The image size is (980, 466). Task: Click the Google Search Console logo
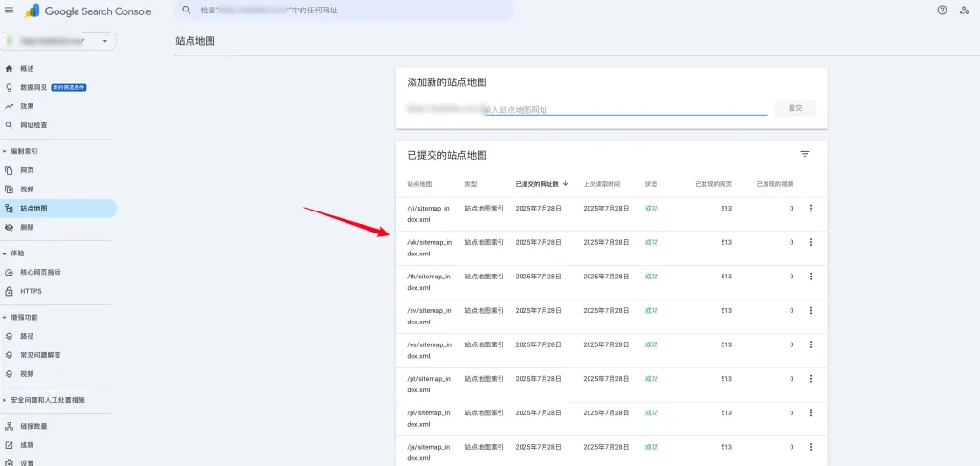[x=88, y=11]
